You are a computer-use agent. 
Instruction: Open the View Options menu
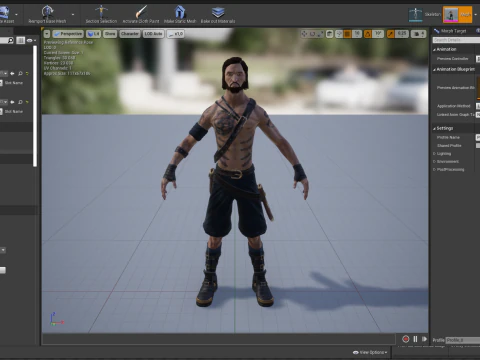(x=370, y=352)
